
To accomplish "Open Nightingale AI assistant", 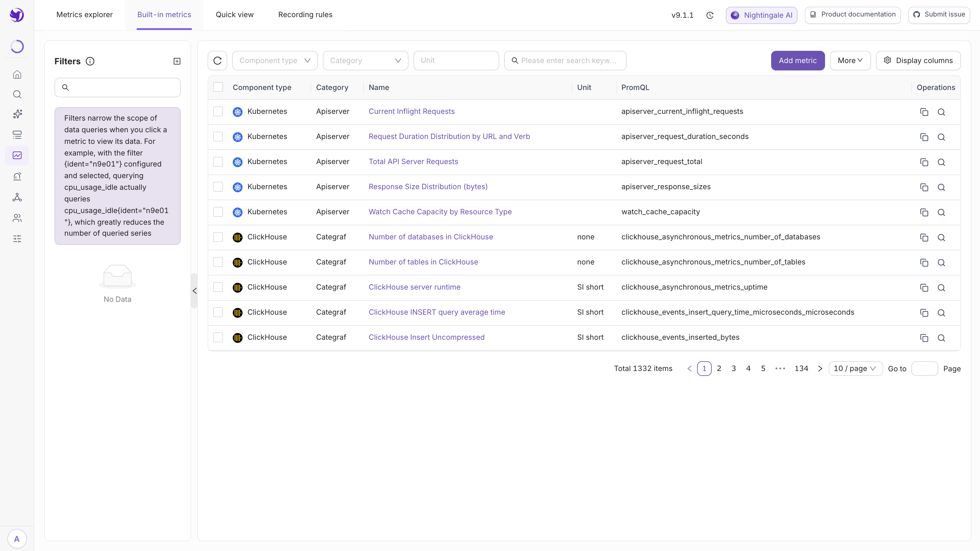I will pyautogui.click(x=762, y=15).
